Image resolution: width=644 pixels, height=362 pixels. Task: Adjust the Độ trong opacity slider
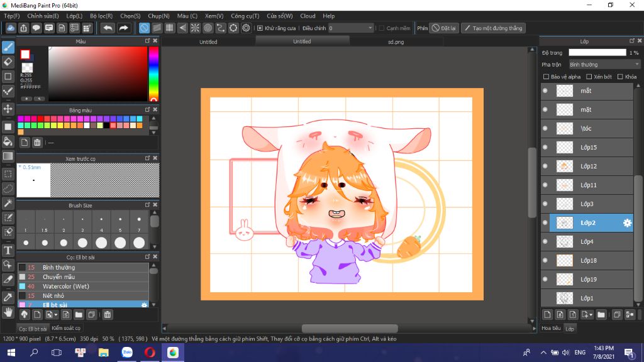pos(597,53)
